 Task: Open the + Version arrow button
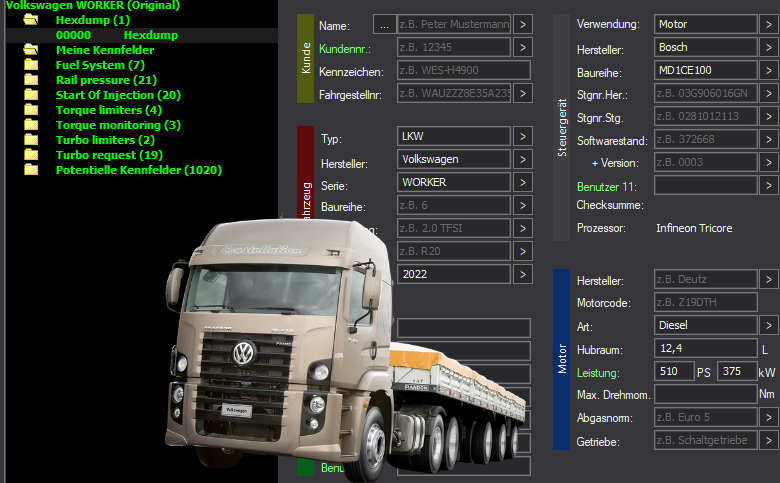(770, 162)
